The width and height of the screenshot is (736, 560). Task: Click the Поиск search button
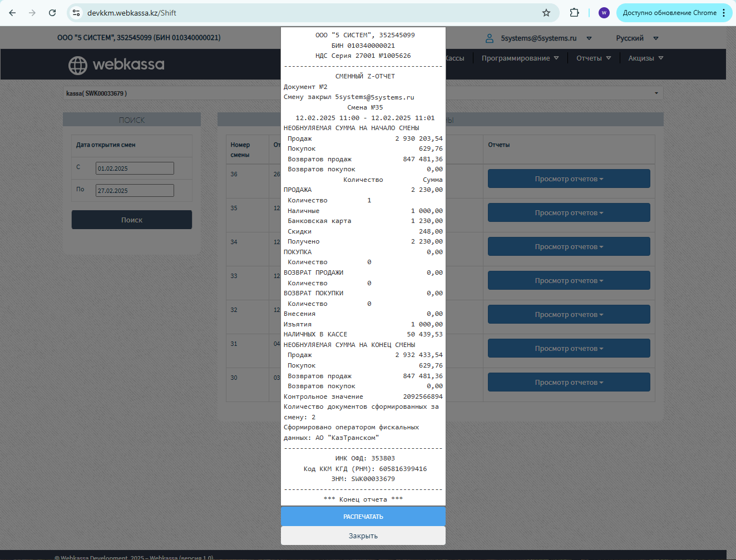pos(132,220)
